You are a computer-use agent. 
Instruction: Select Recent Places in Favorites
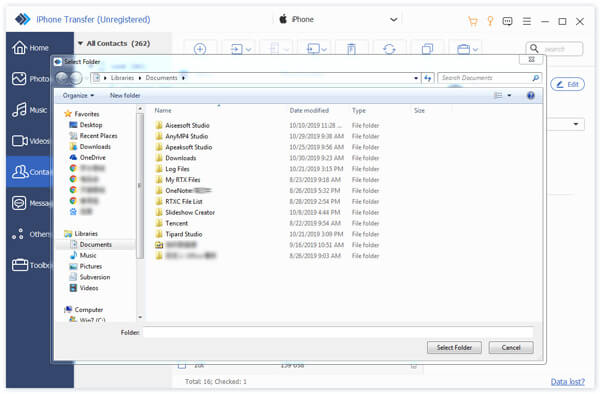point(98,136)
